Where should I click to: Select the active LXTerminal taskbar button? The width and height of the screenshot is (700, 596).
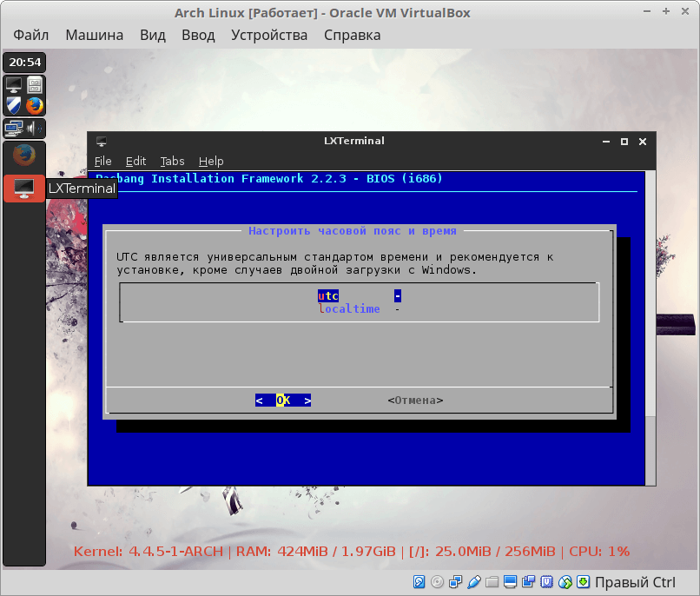pyautogui.click(x=24, y=188)
